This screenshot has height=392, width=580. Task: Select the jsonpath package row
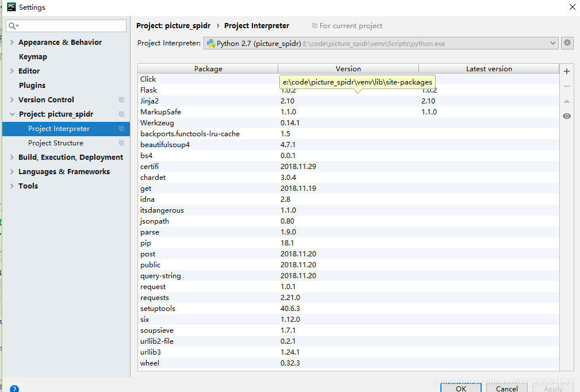[348, 221]
